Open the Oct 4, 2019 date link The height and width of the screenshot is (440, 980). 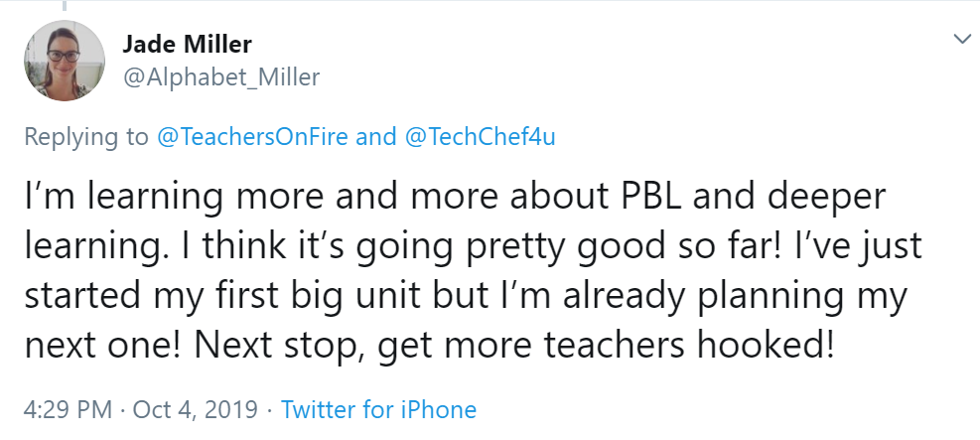pos(197,409)
